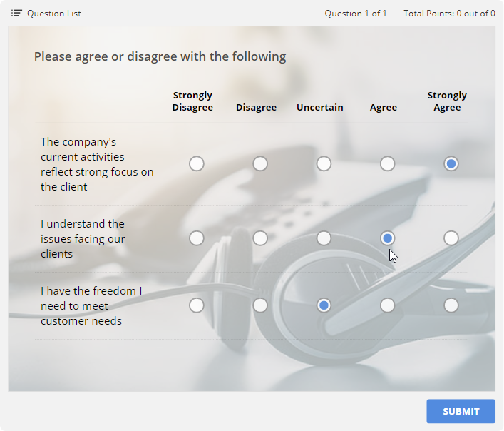The height and width of the screenshot is (431, 504).
Task: Select Disagree for client focus statement
Action: tap(260, 164)
